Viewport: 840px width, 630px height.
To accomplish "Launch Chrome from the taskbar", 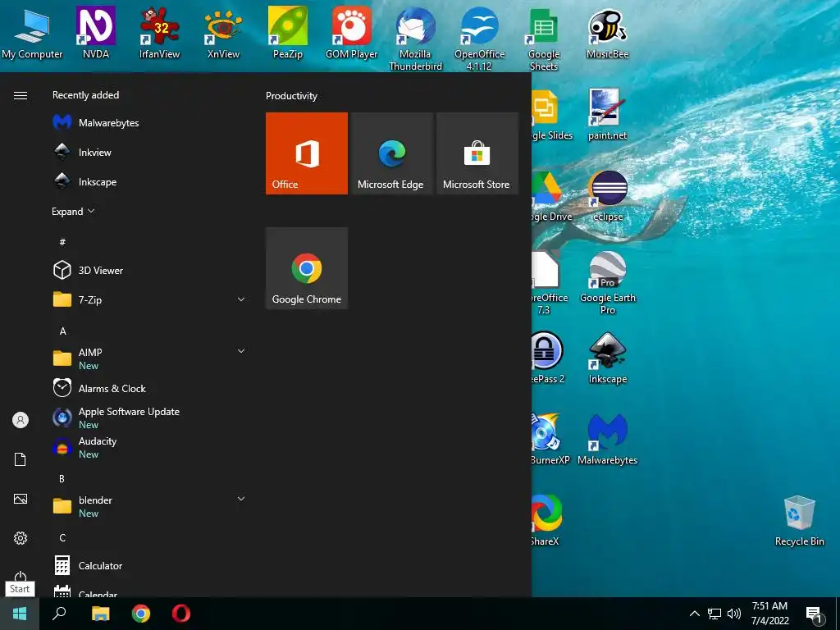I will click(141, 614).
